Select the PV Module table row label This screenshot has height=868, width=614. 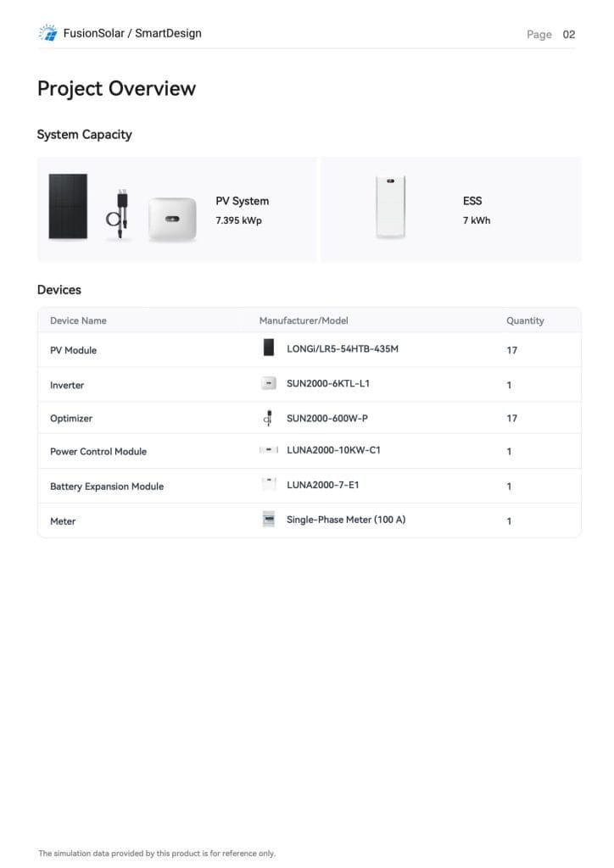pos(73,350)
